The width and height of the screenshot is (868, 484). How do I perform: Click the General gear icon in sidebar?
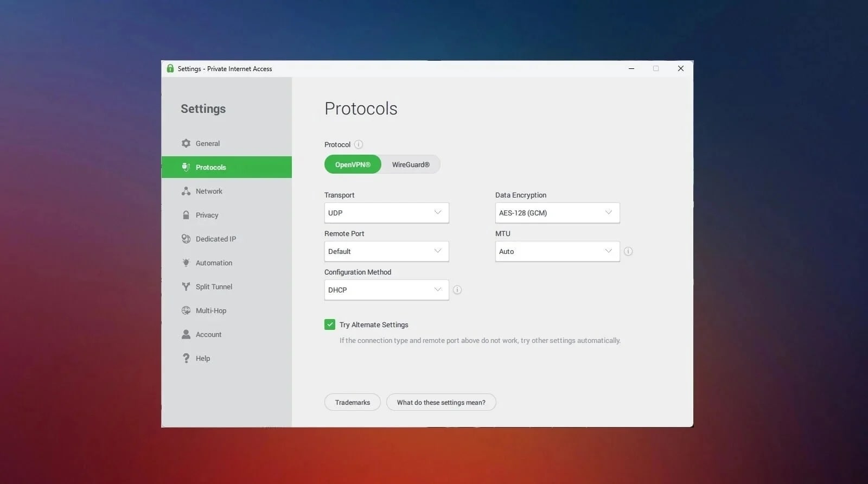click(x=186, y=143)
